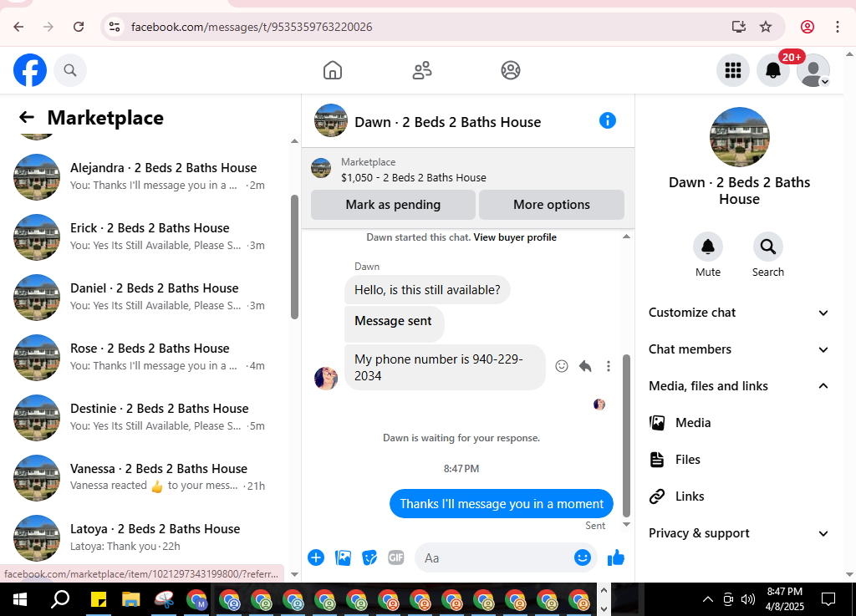This screenshot has width=856, height=616.
Task: Open the plus more actions icon in composer
Action: (316, 557)
